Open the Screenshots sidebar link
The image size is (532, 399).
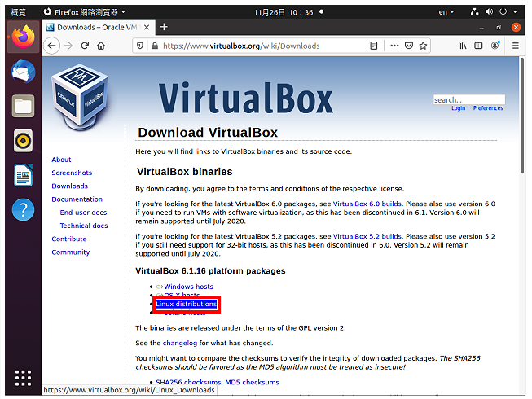(72, 173)
